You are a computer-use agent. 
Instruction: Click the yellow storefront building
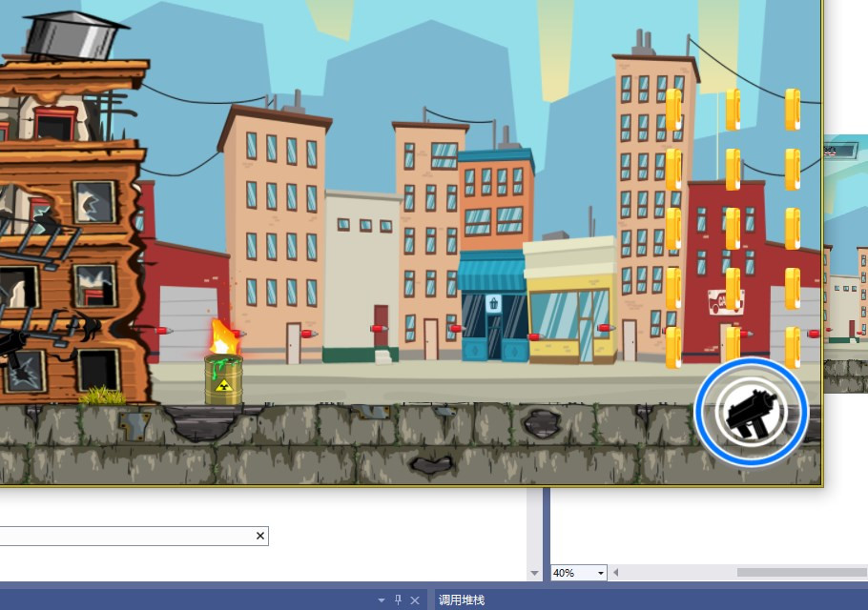pos(570,303)
